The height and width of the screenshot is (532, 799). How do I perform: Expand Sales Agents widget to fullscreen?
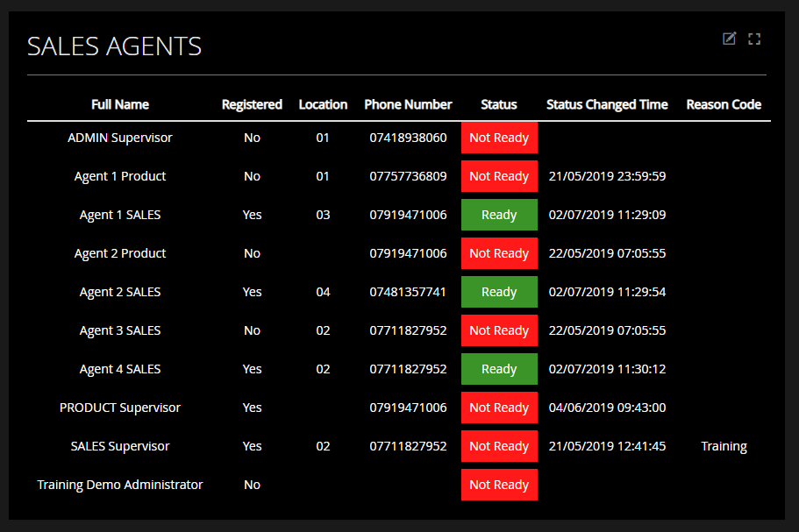pos(754,39)
